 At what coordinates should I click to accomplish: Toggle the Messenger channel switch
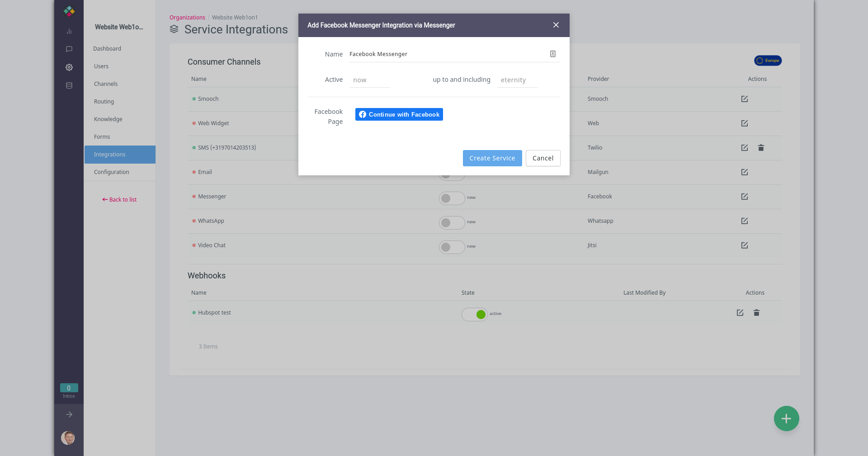452,198
